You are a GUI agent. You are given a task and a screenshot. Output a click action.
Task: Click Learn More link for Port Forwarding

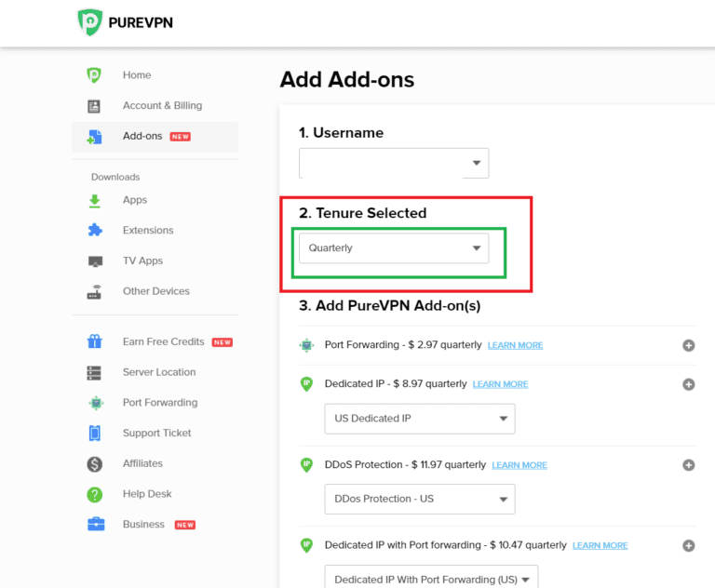tap(515, 345)
